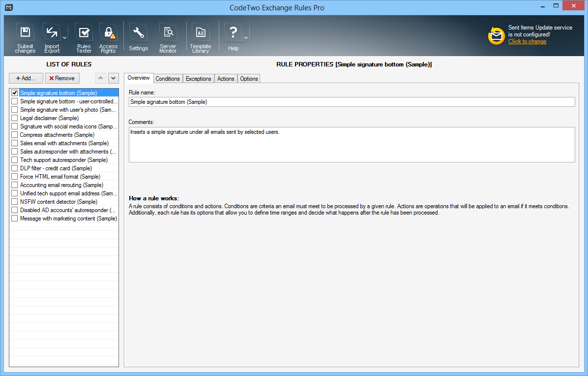Click into the Rule name field
Screen dimensions: 588x376
(352, 102)
